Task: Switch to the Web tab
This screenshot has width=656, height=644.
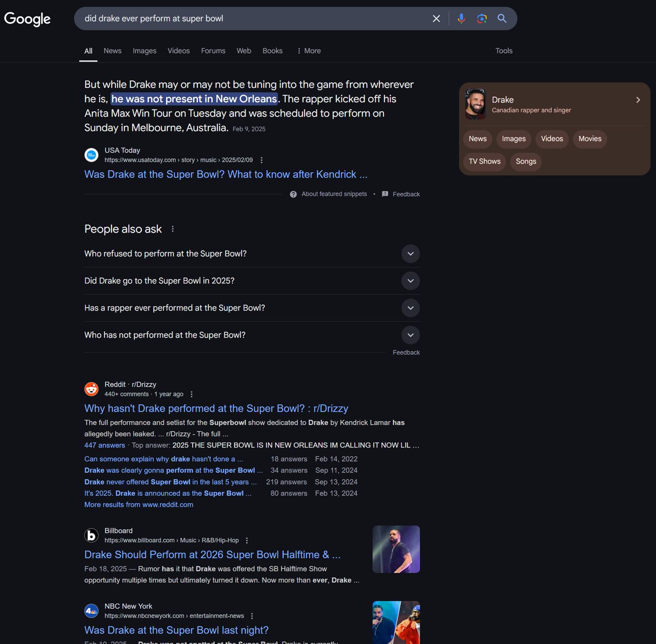Action: click(244, 51)
